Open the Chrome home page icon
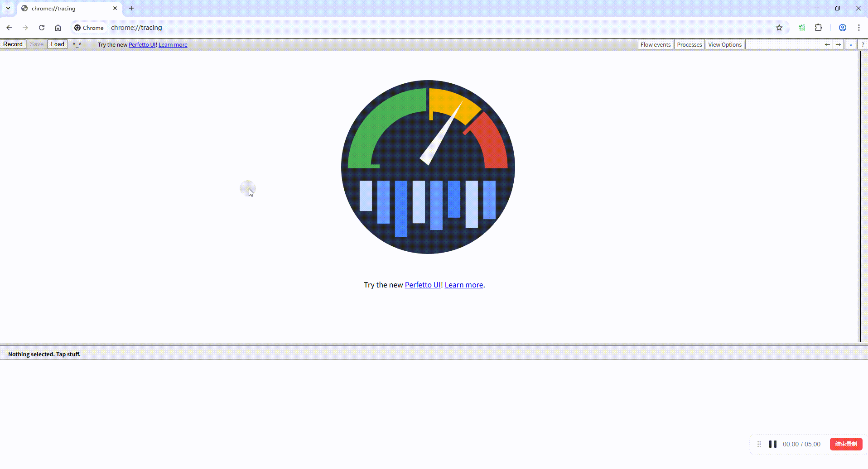868x469 pixels. [x=58, y=28]
